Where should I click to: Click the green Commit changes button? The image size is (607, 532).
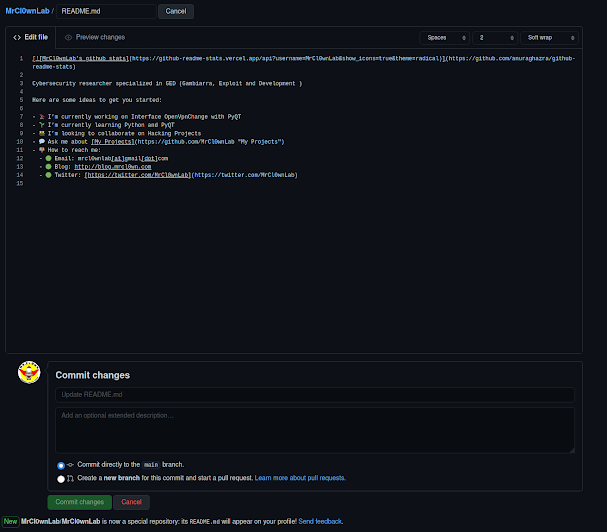point(79,502)
